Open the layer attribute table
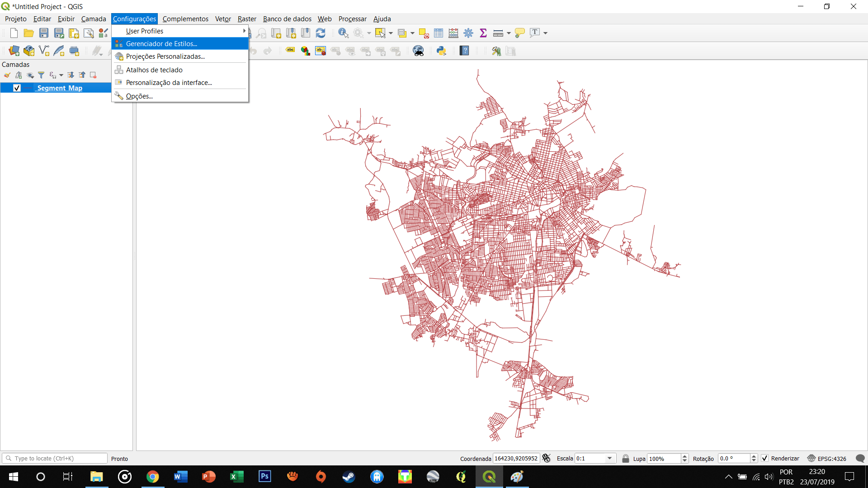The width and height of the screenshot is (868, 488). pos(438,33)
